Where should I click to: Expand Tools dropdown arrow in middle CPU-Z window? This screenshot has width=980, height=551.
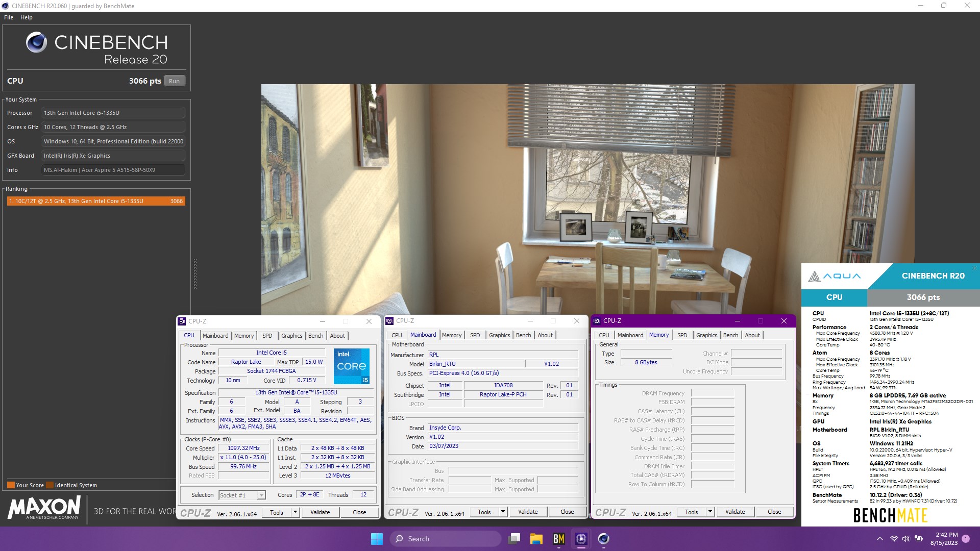[503, 512]
